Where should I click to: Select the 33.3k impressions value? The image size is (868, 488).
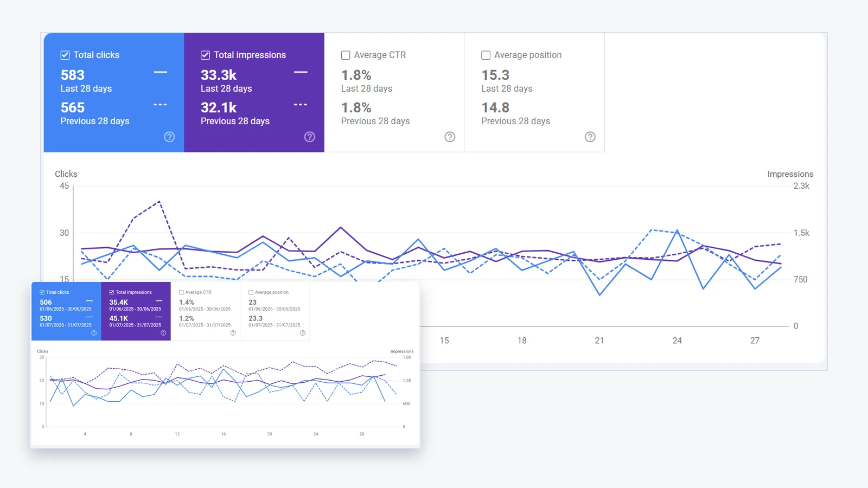(219, 75)
